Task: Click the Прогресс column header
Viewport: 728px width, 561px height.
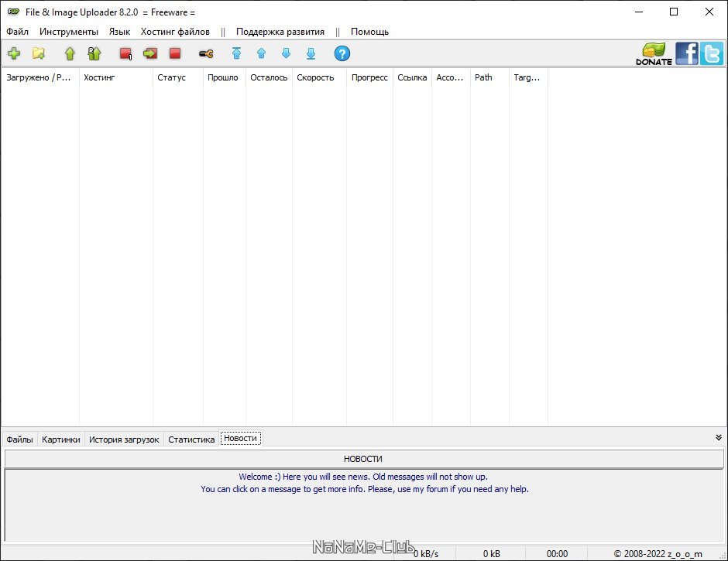Action: coord(369,77)
